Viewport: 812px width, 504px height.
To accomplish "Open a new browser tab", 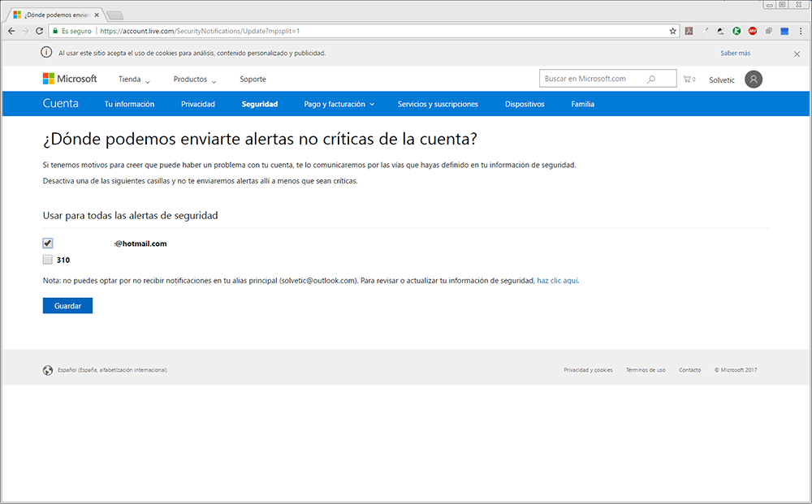I will coord(114,15).
